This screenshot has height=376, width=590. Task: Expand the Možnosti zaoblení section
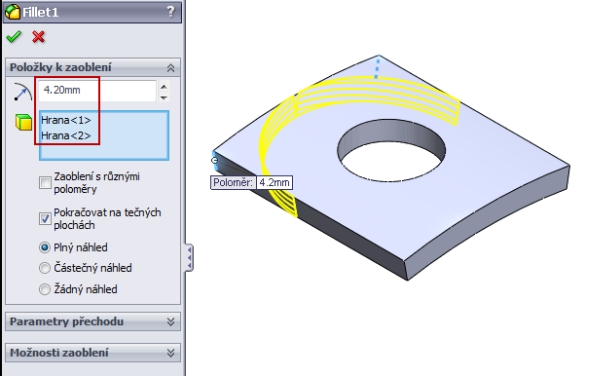pyautogui.click(x=170, y=353)
